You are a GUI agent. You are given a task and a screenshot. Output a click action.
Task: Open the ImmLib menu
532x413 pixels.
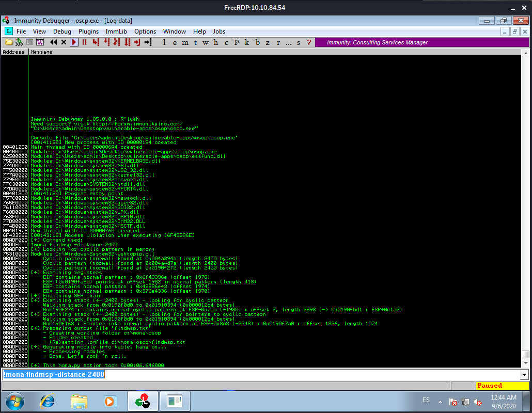point(116,31)
